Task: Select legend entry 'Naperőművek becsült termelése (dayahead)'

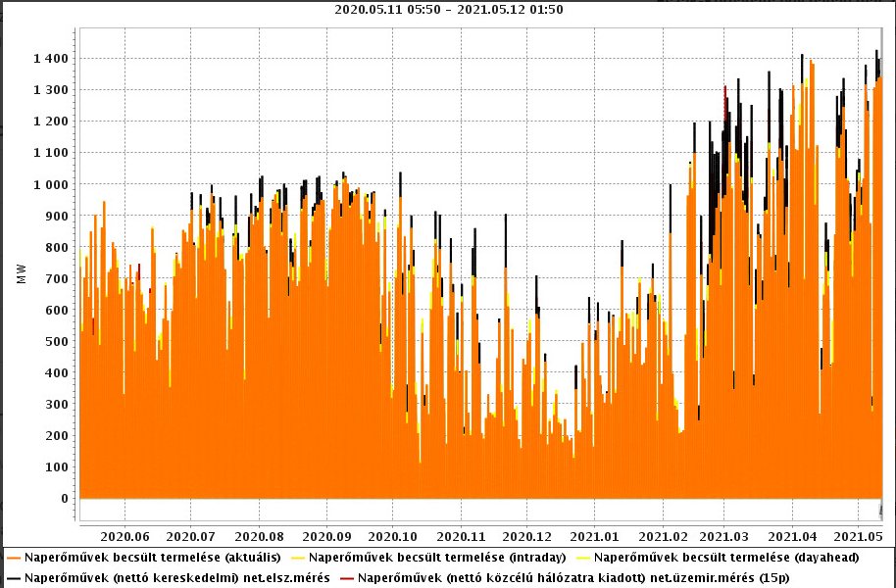Action: coord(726,558)
